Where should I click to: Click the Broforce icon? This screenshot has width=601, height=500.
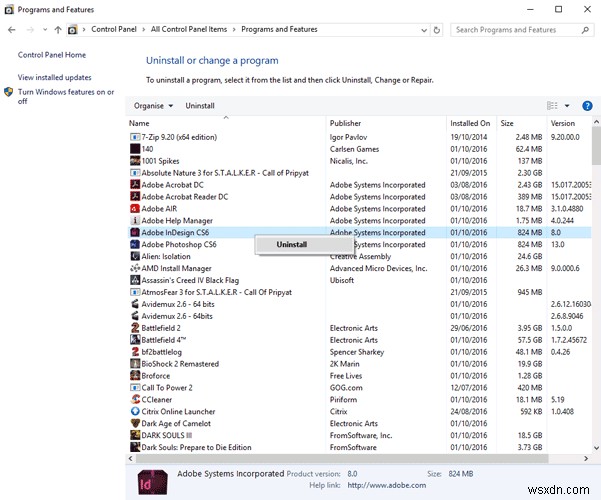[135, 375]
